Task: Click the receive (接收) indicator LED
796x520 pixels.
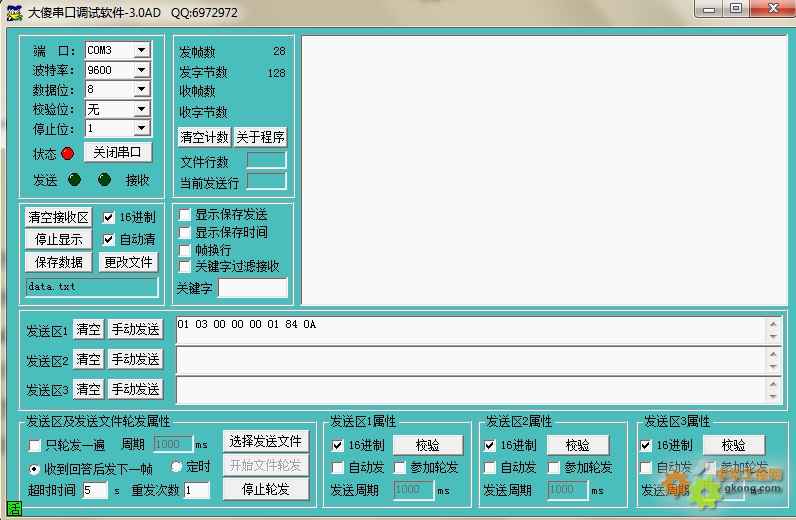Action: point(105,179)
